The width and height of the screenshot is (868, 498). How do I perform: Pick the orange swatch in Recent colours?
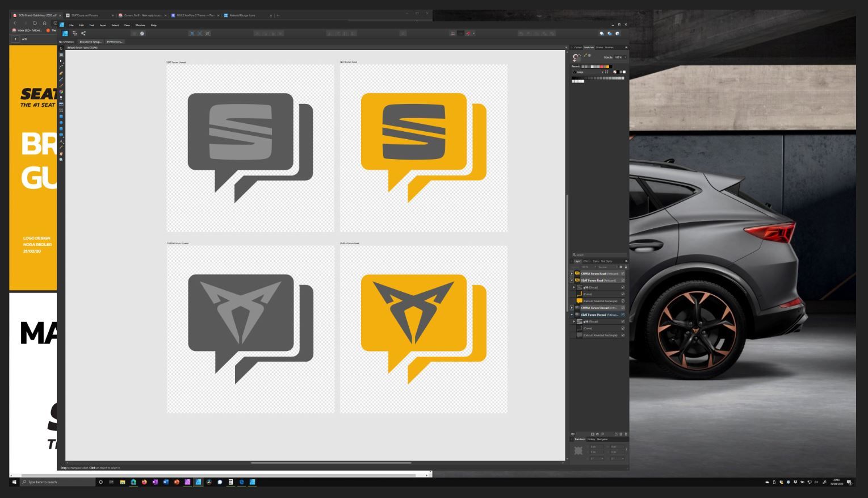[606, 66]
